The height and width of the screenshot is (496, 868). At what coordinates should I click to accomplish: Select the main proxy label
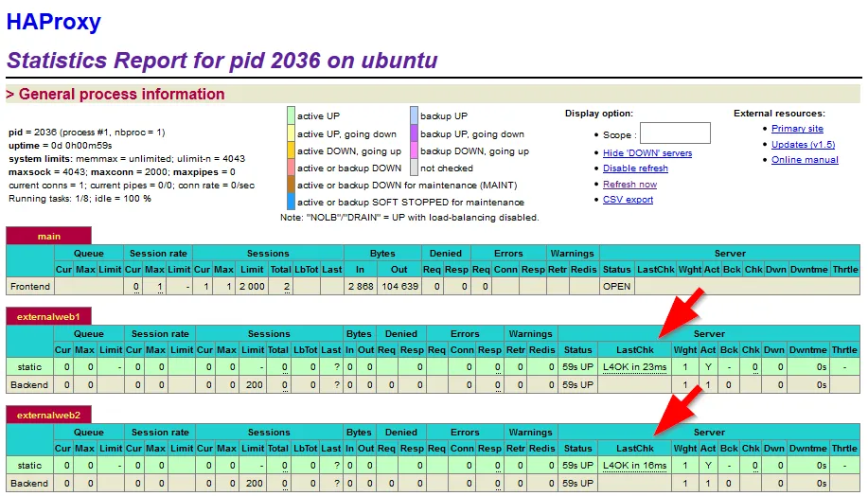point(48,237)
